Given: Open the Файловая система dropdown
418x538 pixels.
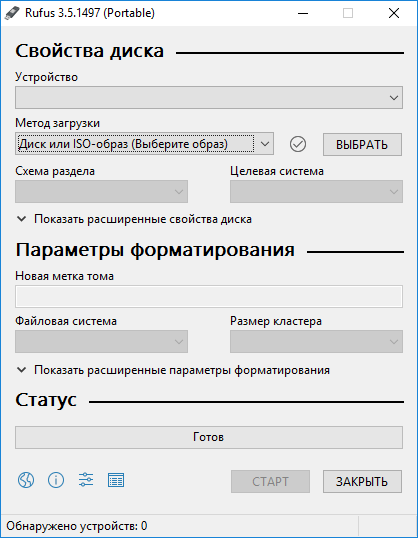Looking at the screenshot, I should [101, 341].
